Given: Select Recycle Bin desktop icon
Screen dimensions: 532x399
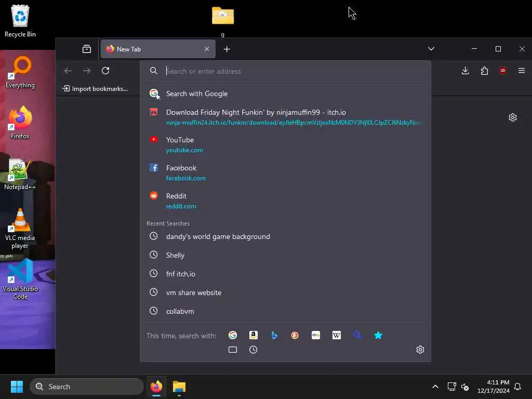Looking at the screenshot, I should tap(20, 21).
